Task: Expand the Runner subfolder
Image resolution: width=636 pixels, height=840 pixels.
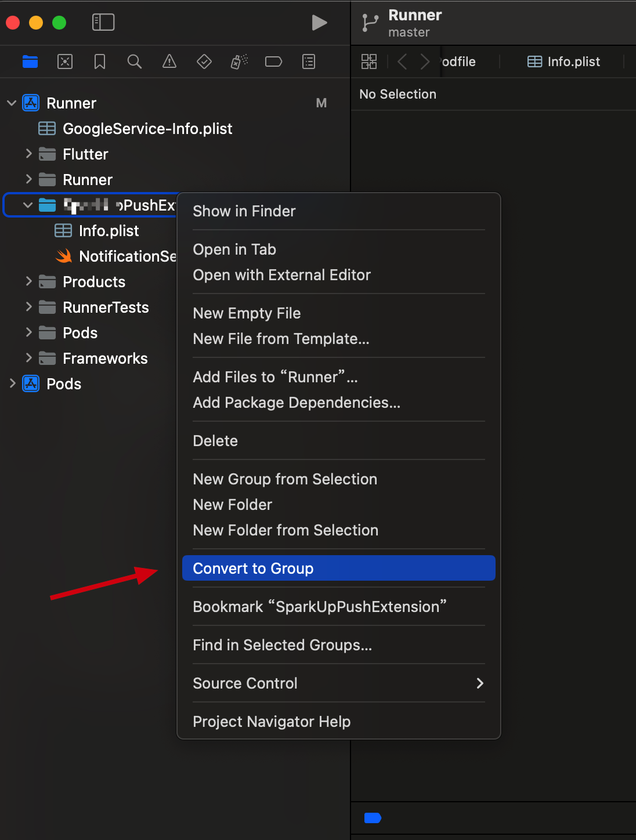Action: point(28,179)
